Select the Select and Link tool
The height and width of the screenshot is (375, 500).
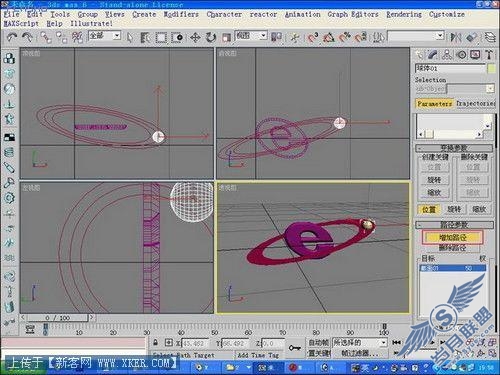46,37
